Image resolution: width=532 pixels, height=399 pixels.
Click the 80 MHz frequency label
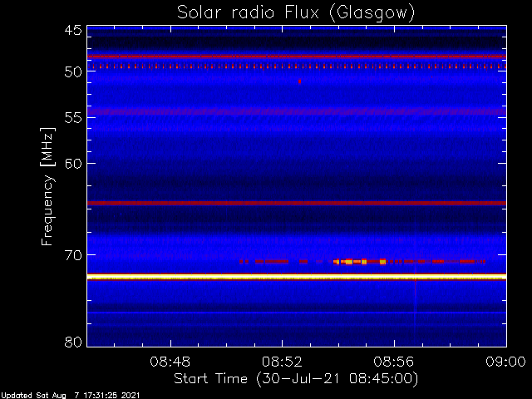click(x=73, y=342)
